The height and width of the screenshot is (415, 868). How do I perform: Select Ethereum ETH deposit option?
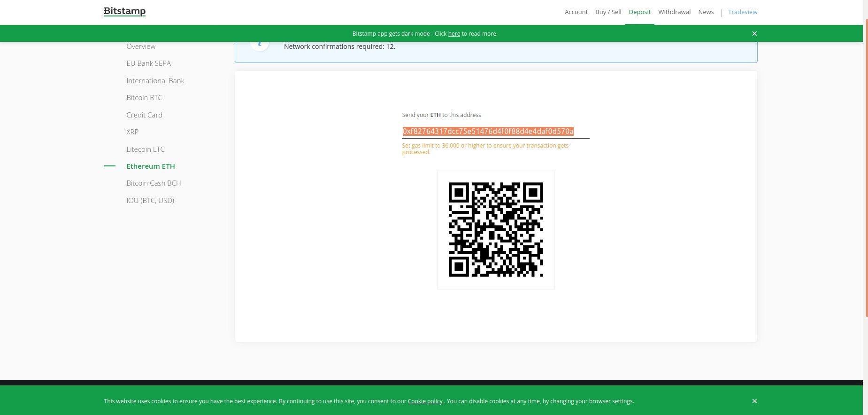(151, 166)
